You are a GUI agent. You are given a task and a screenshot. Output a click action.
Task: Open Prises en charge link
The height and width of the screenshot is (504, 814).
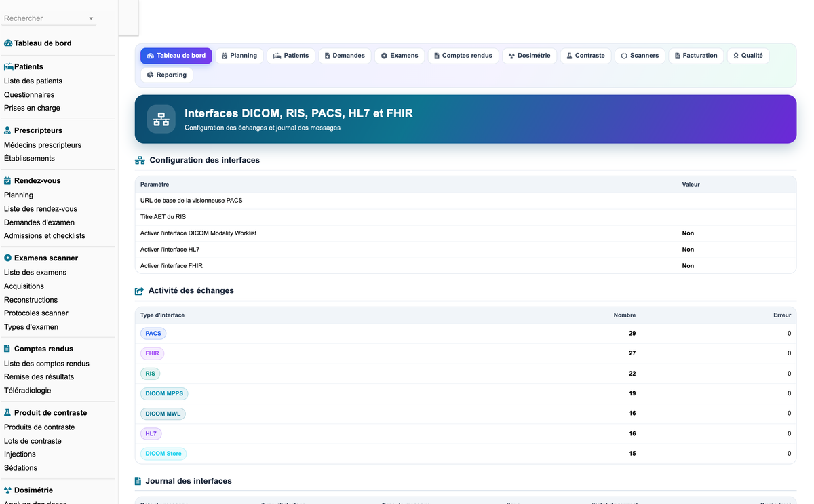pos(32,109)
